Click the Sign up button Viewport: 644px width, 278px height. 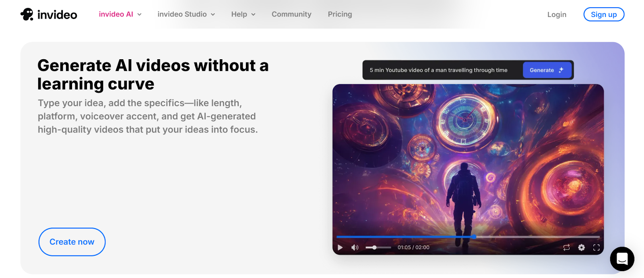coord(604,15)
